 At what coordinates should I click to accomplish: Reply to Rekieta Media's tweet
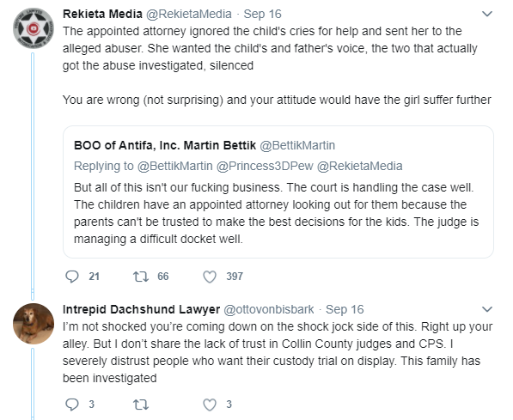[x=72, y=277]
